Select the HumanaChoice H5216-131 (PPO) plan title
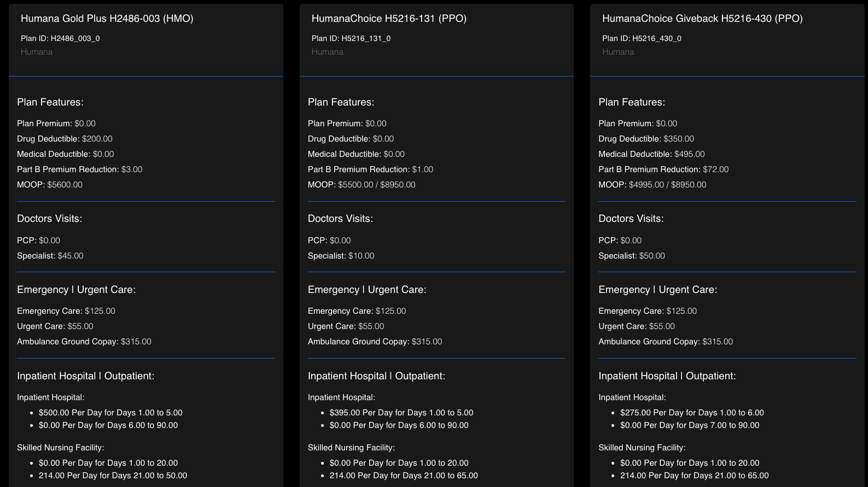The width and height of the screenshot is (868, 487). (389, 19)
